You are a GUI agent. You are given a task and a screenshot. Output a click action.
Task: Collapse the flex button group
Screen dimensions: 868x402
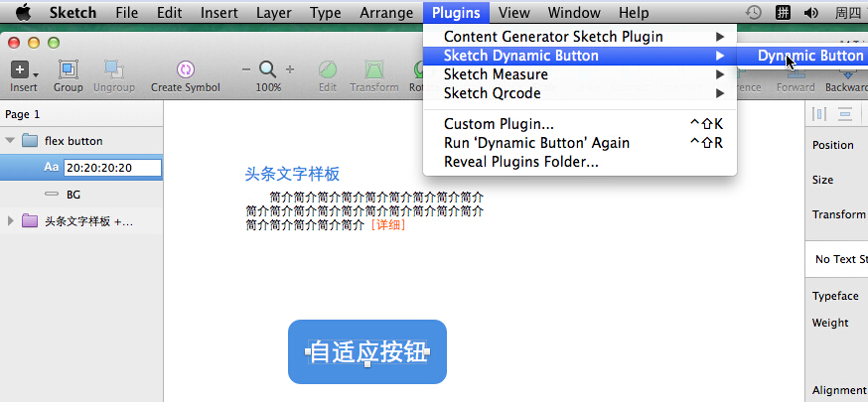click(x=11, y=141)
